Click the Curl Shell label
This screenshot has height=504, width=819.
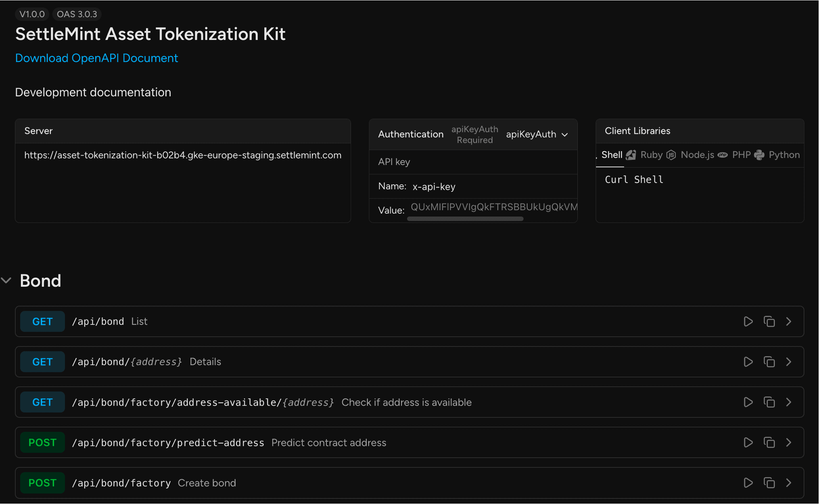pos(634,179)
